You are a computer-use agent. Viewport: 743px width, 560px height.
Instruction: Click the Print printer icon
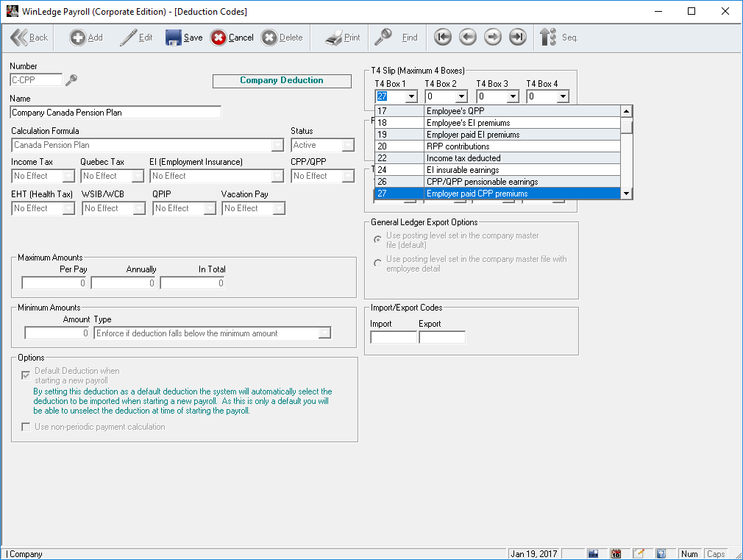click(x=334, y=38)
